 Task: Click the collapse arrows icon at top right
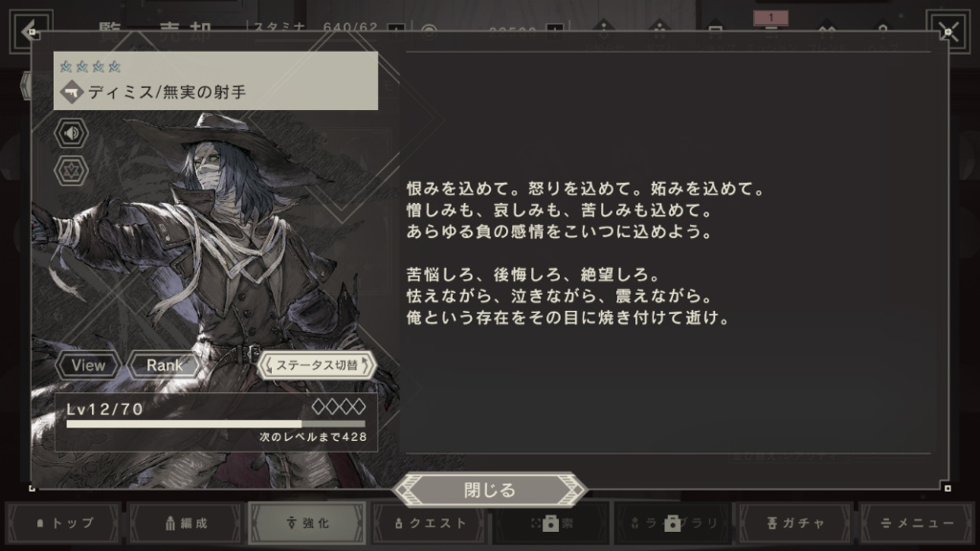(x=948, y=32)
